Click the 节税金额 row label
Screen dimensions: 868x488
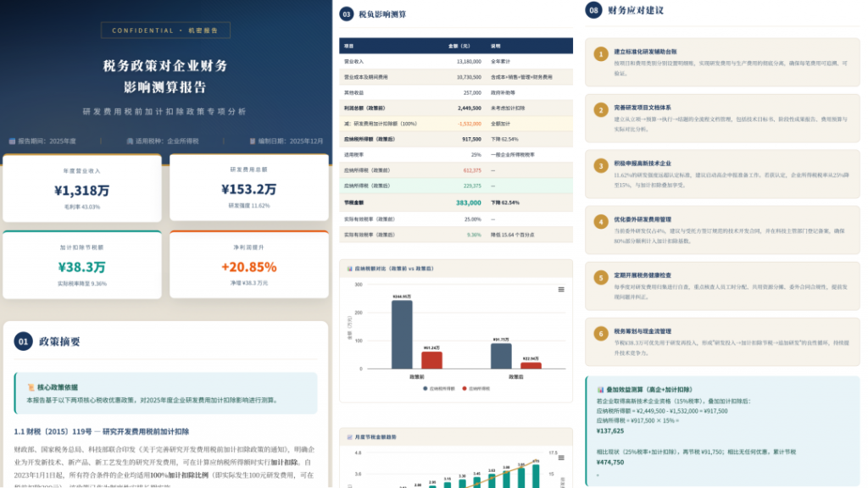point(353,202)
